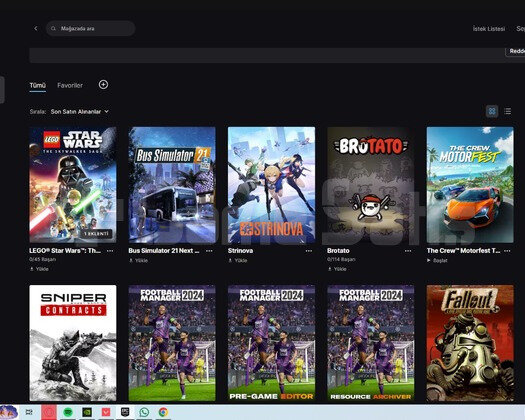Screen dimensions: 525x420
Task: Open Valorant from the taskbar
Action: tap(106, 412)
